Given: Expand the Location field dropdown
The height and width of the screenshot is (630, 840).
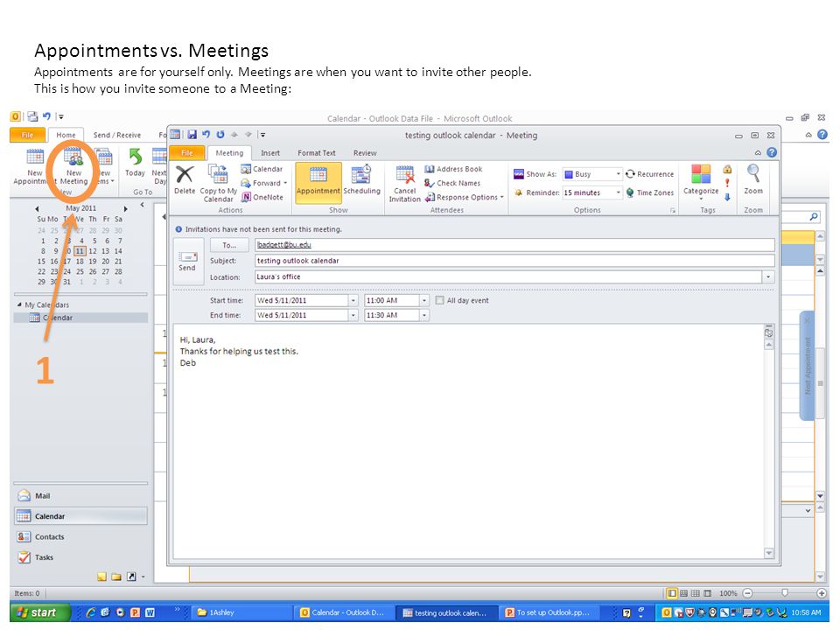Looking at the screenshot, I should (x=769, y=277).
